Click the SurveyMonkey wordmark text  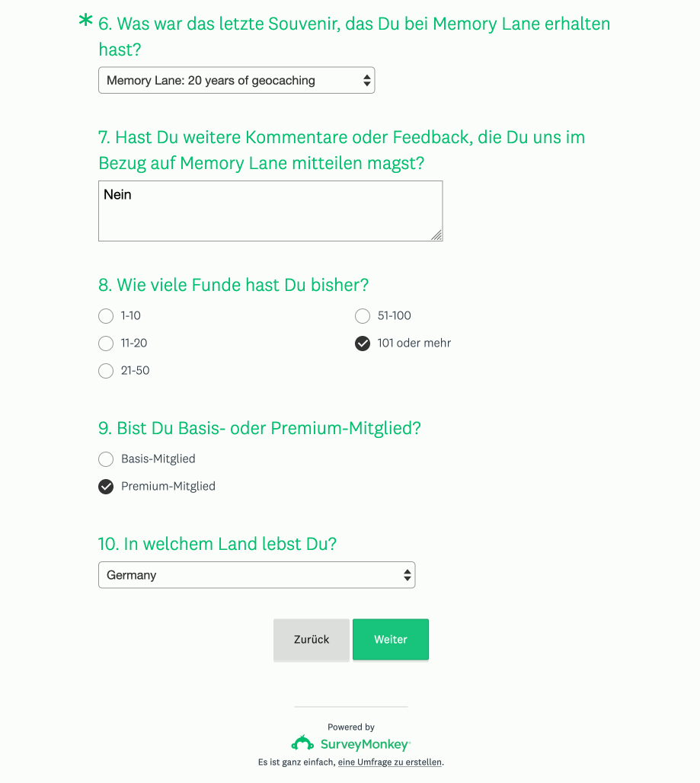tap(365, 745)
